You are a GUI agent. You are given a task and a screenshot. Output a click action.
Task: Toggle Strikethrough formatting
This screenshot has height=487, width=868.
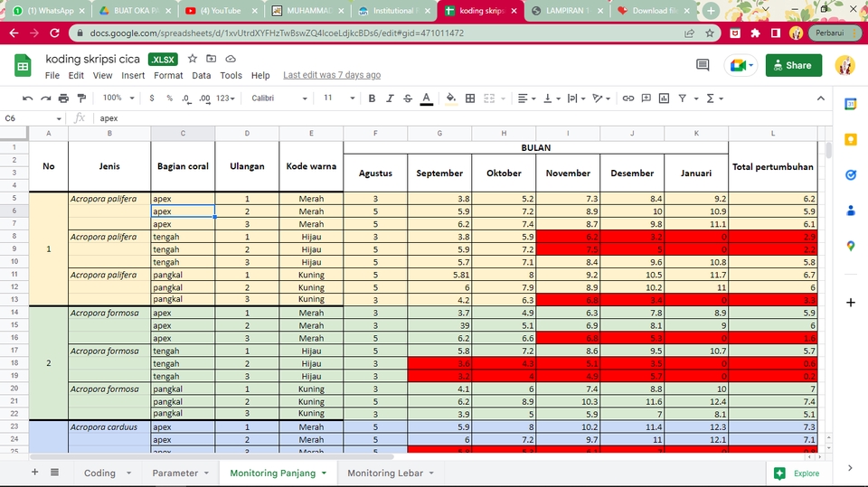(x=408, y=98)
